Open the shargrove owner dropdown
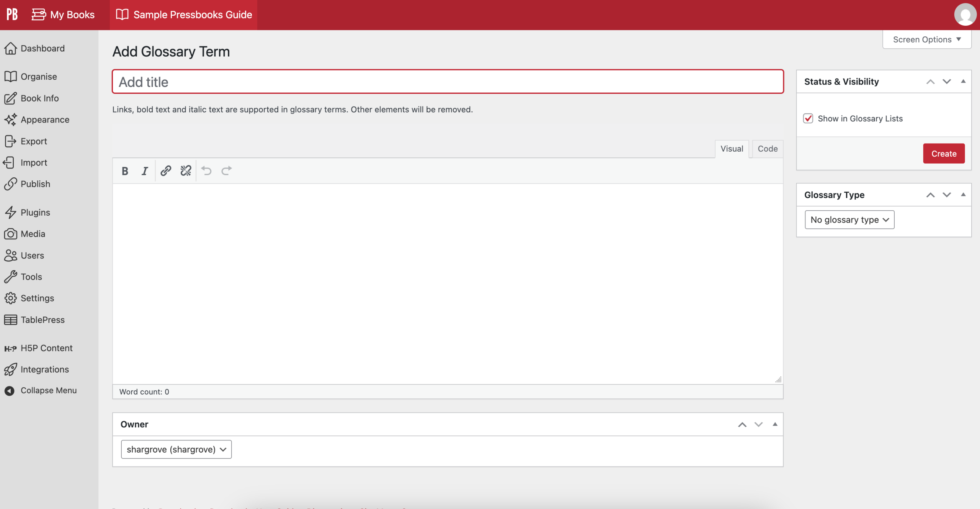980x509 pixels. [176, 449]
